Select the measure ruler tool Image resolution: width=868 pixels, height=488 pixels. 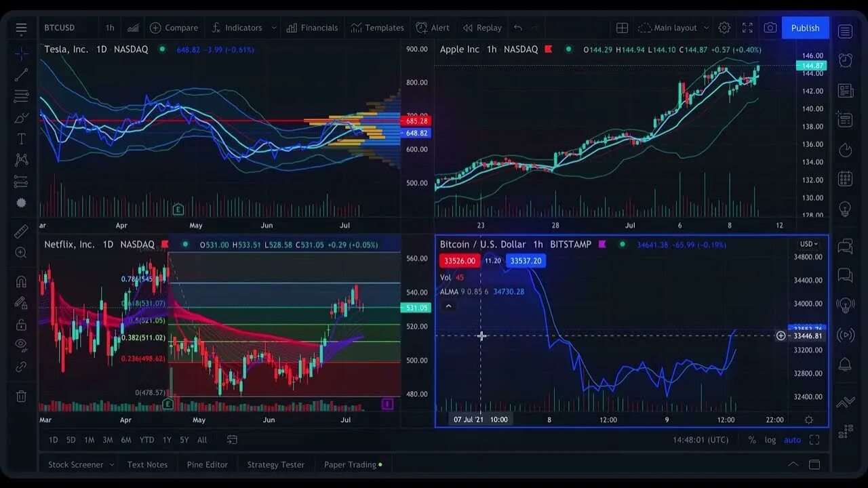[21, 231]
